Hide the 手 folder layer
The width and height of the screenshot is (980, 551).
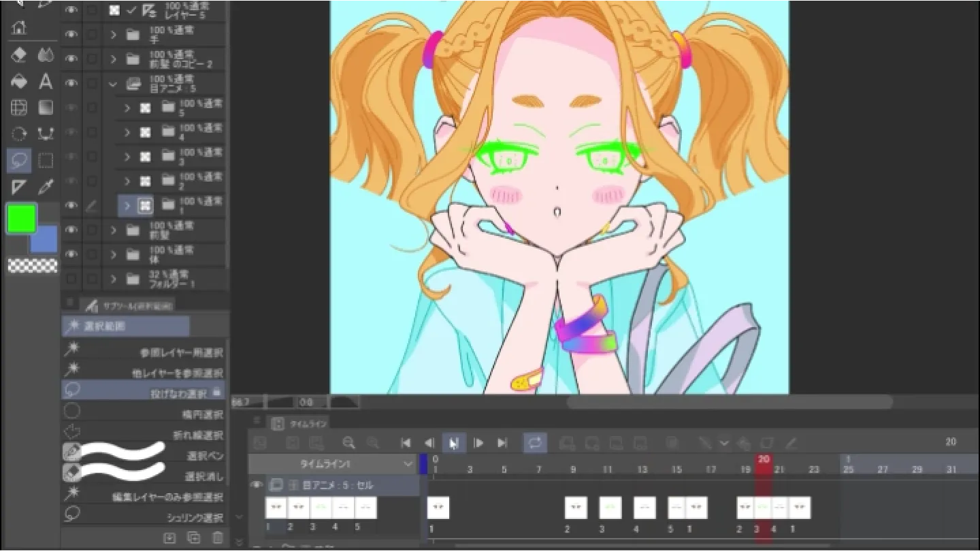click(x=71, y=35)
